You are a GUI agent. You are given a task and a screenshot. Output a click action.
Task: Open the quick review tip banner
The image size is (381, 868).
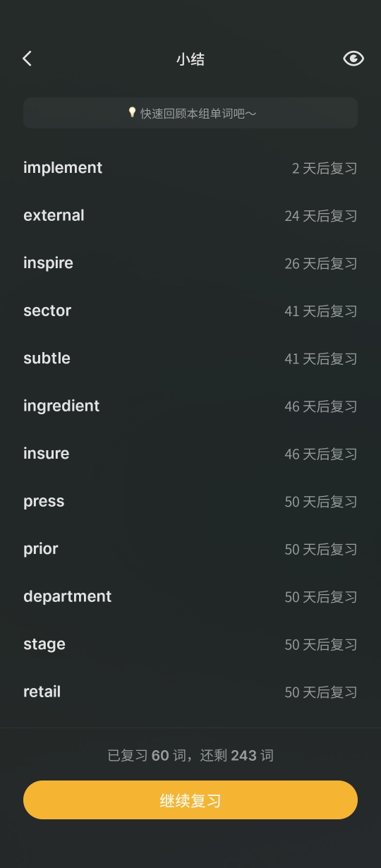(190, 113)
